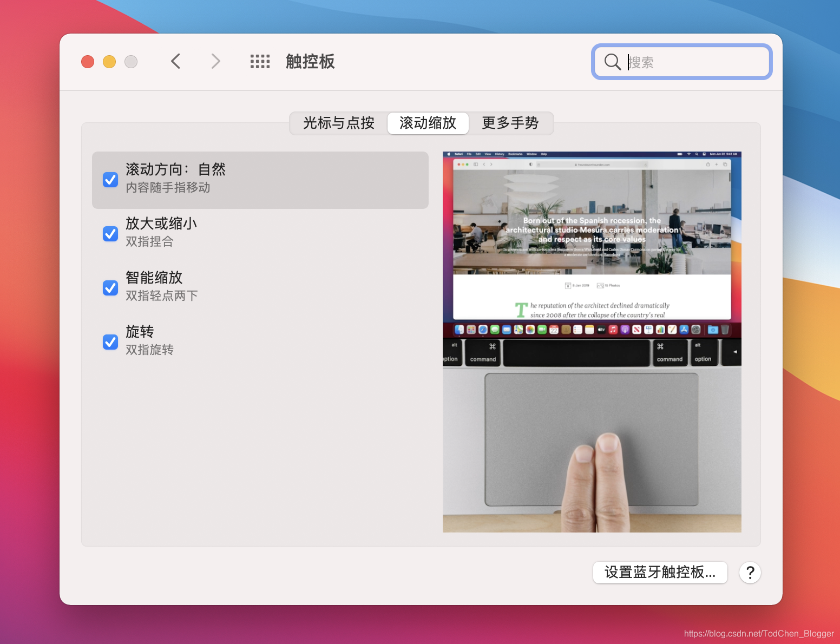Disable the 滚动方向：自然 checkbox
The width and height of the screenshot is (840, 644).
point(110,179)
